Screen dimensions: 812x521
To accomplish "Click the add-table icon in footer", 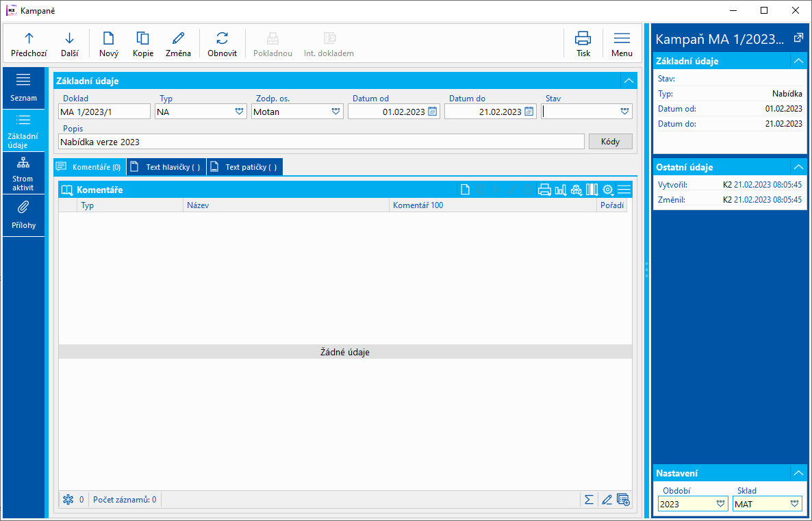I will tap(624, 500).
